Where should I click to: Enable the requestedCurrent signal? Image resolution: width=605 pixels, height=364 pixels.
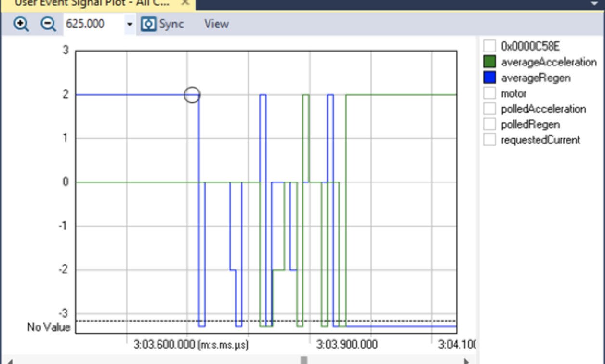point(488,140)
